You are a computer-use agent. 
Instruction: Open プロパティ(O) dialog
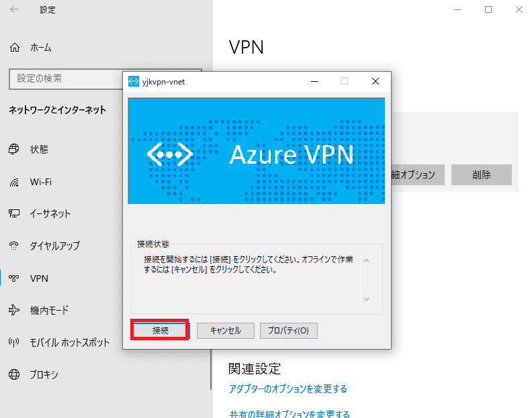[x=288, y=331]
